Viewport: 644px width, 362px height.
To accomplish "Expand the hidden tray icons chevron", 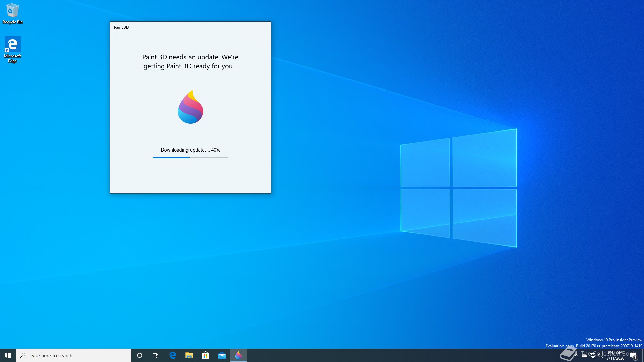I will coord(577,355).
